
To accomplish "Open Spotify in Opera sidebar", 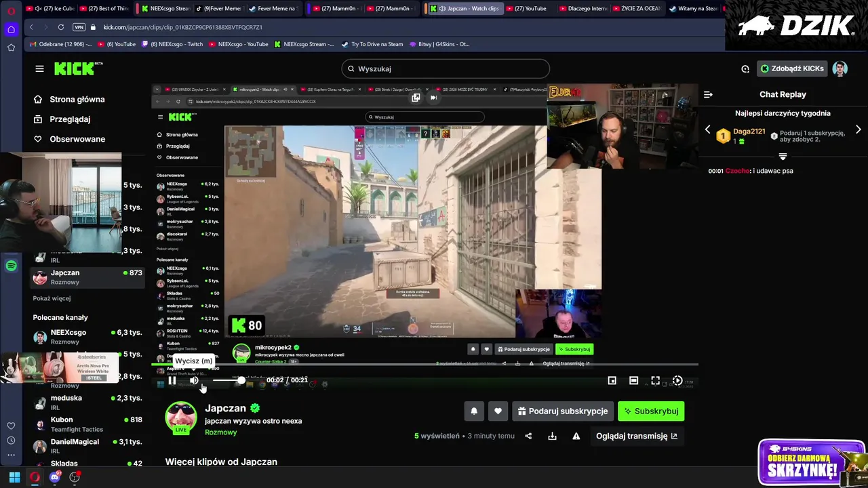I will coord(11,266).
